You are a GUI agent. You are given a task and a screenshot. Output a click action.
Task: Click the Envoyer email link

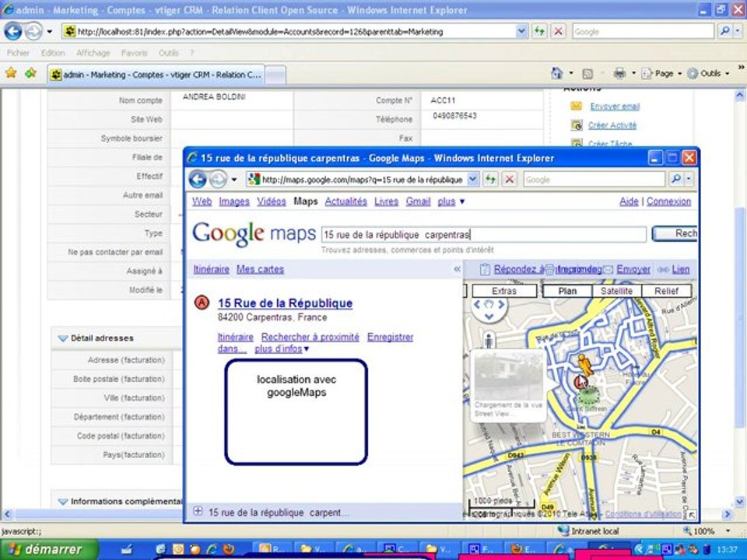point(615,107)
